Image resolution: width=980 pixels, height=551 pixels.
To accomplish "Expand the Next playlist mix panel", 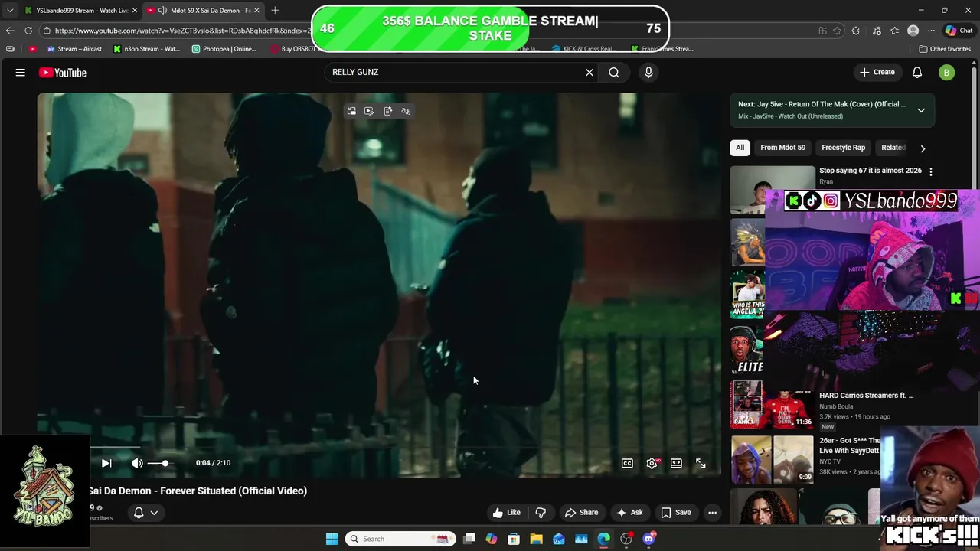I will (921, 110).
